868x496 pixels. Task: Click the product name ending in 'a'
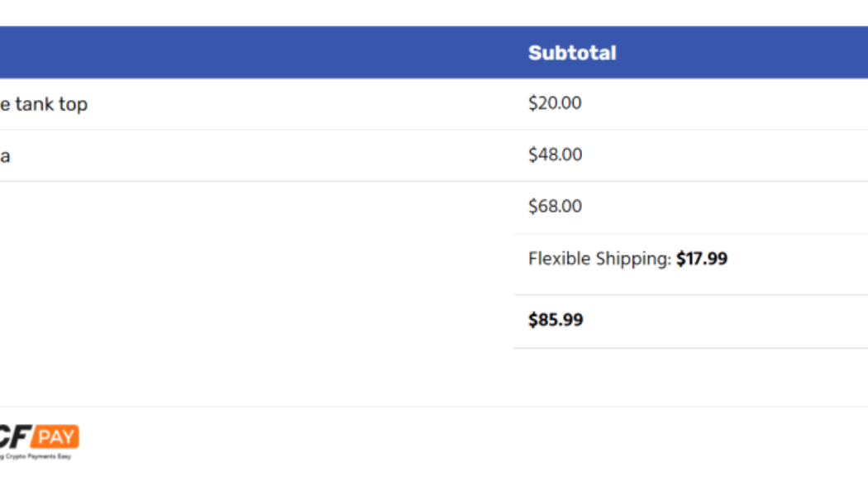tap(5, 155)
